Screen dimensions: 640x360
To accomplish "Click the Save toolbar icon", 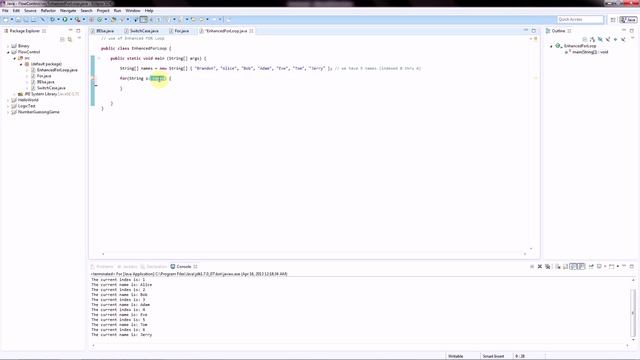I will click(x=18, y=20).
